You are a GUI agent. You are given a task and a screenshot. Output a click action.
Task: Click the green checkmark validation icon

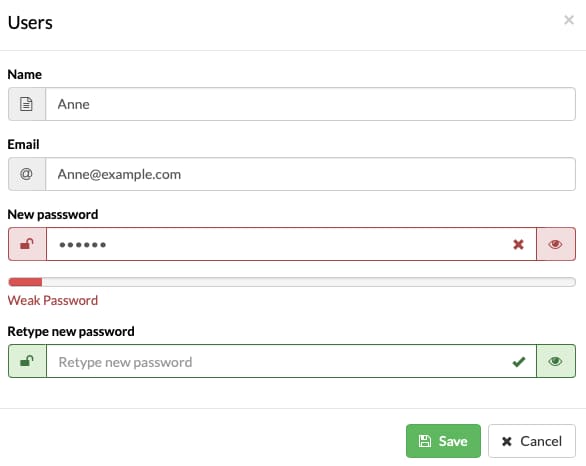(x=519, y=361)
